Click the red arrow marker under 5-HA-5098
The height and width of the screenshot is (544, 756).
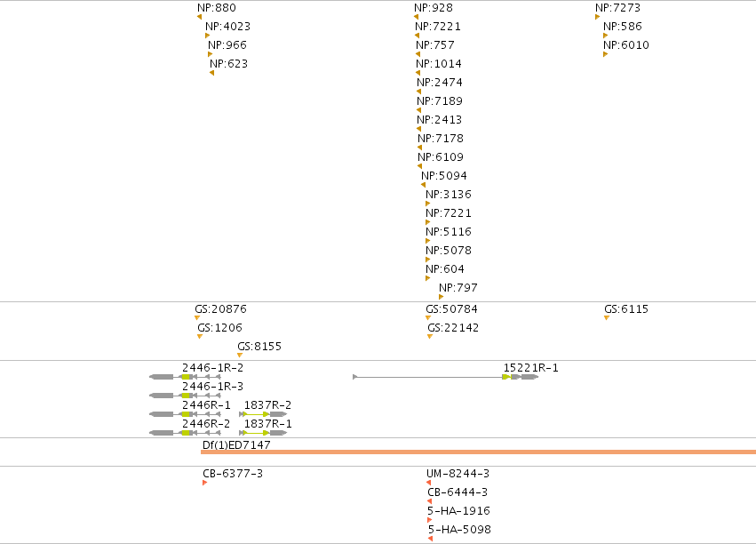point(430,539)
